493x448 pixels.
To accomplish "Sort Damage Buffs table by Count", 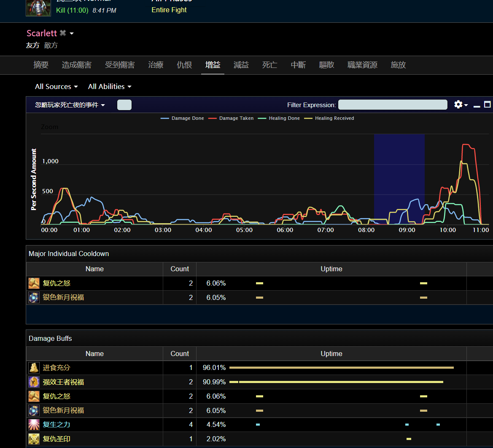I will click(x=180, y=354).
